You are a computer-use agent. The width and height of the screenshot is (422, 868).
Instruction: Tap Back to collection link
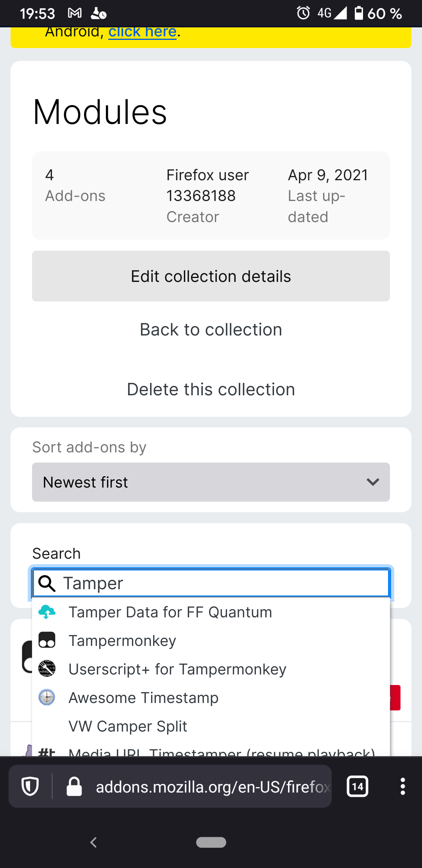coord(211,330)
